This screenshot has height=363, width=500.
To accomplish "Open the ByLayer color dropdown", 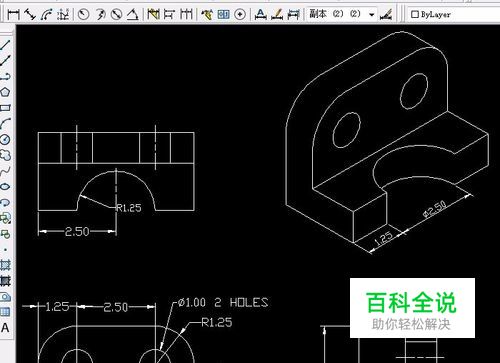I will (x=454, y=14).
